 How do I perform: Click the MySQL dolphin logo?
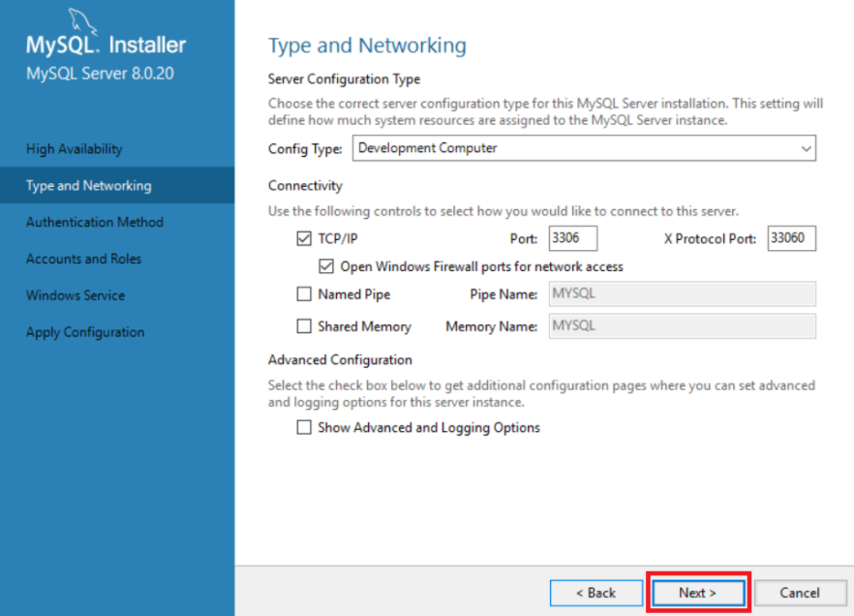(82, 21)
